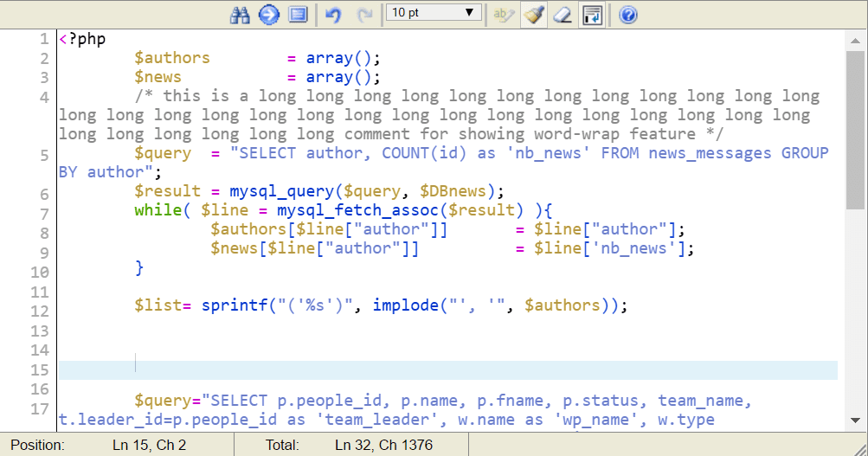Click the '$list=' variable on line 12
The height and width of the screenshot is (456, 868).
163,305
